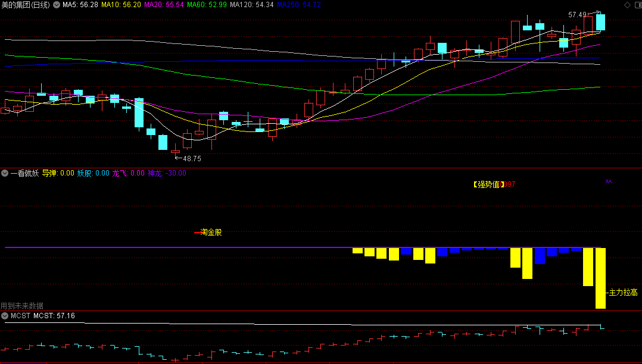642x364 pixels.
Task: Click the green MA60: 52.99 label
Action: click(x=207, y=5)
